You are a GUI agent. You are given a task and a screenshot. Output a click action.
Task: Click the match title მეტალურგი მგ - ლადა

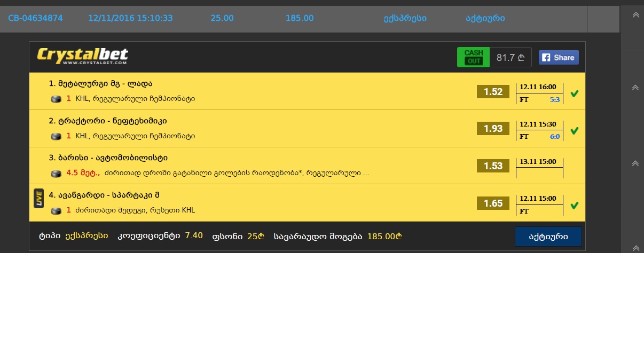click(x=101, y=84)
